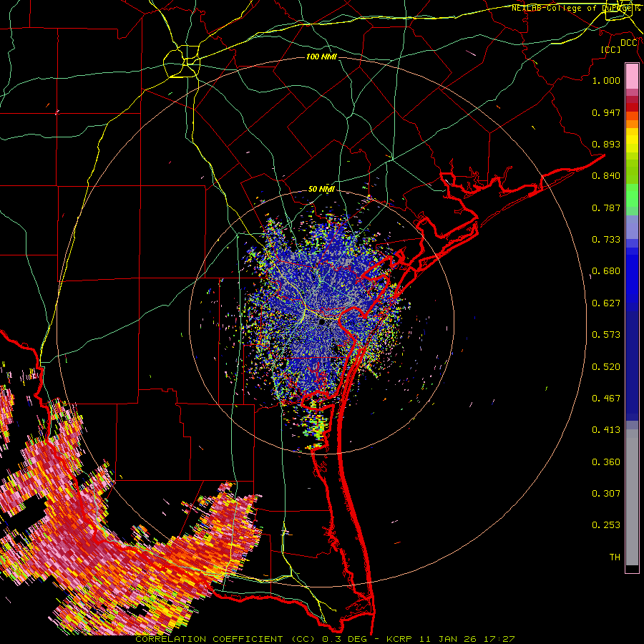Click the TH threshold label on scale

(x=615, y=557)
